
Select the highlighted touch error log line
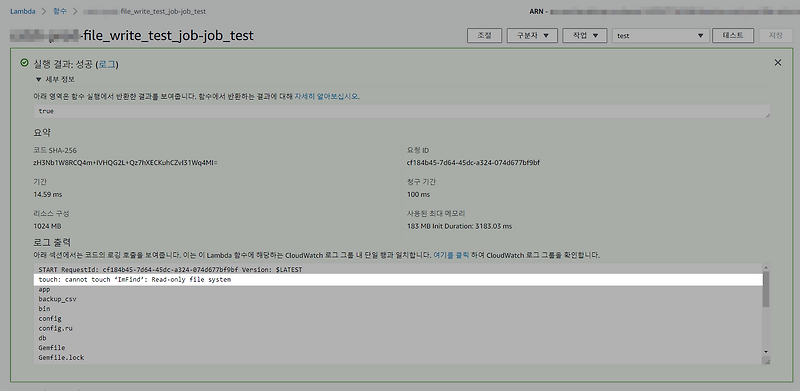pyautogui.click(x=398, y=280)
